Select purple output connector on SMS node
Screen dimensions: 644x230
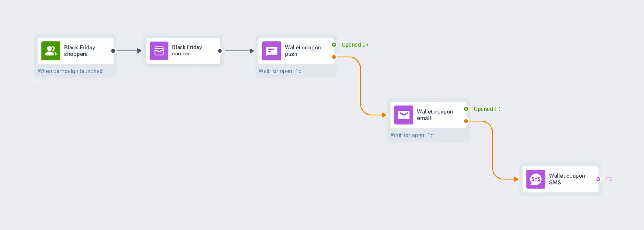[x=598, y=179]
